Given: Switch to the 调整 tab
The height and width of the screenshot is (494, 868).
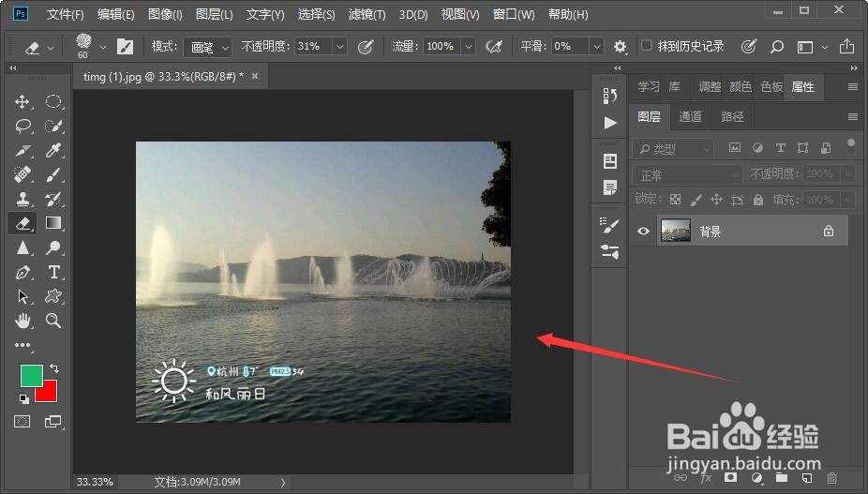Looking at the screenshot, I should coord(710,87).
